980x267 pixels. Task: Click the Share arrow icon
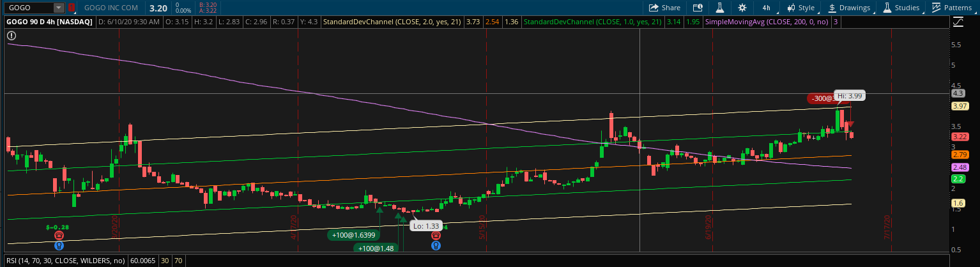click(654, 8)
